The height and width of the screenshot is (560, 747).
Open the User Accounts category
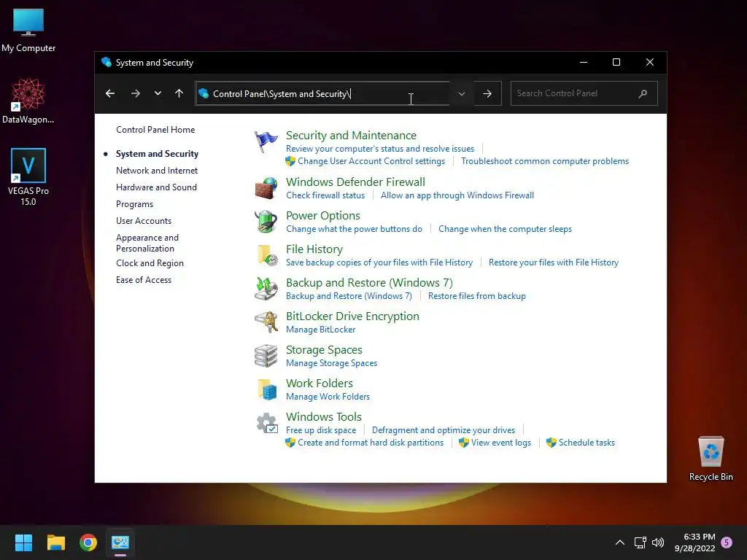[144, 220]
